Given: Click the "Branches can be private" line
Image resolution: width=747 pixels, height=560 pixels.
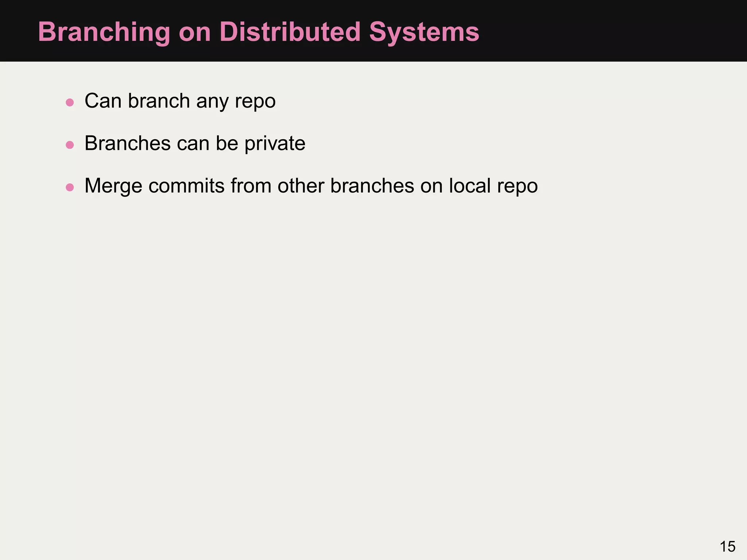Looking at the screenshot, I should [x=195, y=143].
